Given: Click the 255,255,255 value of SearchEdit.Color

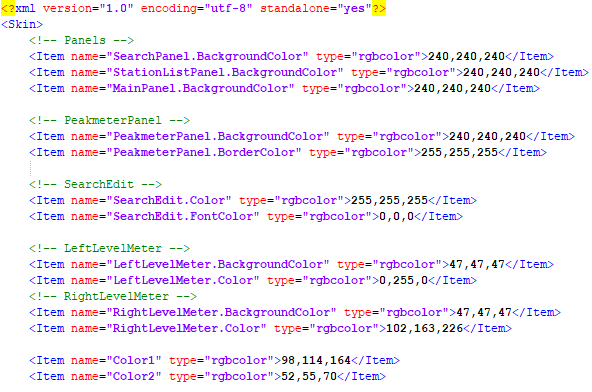Looking at the screenshot, I should pyautogui.click(x=389, y=200).
